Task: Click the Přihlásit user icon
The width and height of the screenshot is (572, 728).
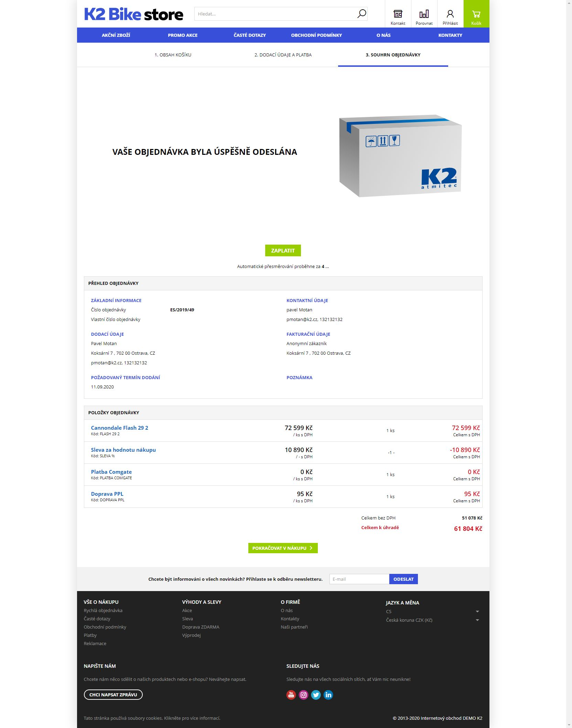Action: pyautogui.click(x=450, y=14)
